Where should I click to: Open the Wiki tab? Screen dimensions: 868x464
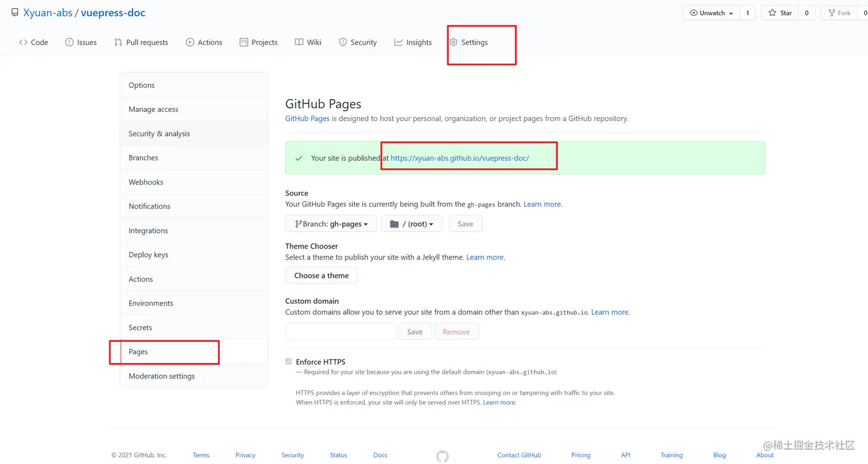point(308,42)
